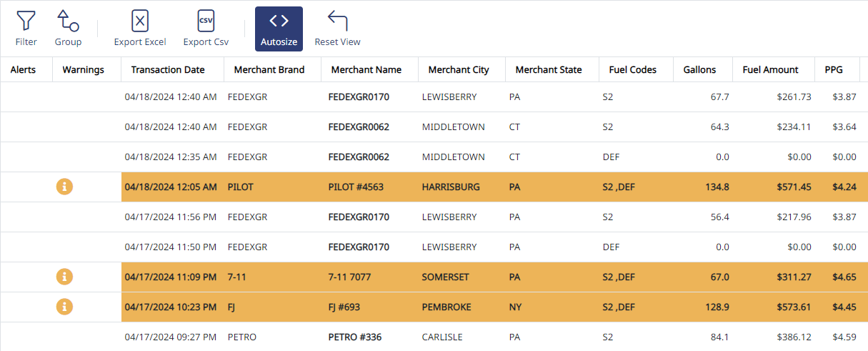Viewport: 868px width, 351px height.
Task: Click warning info icon on FJ row
Action: (65, 307)
